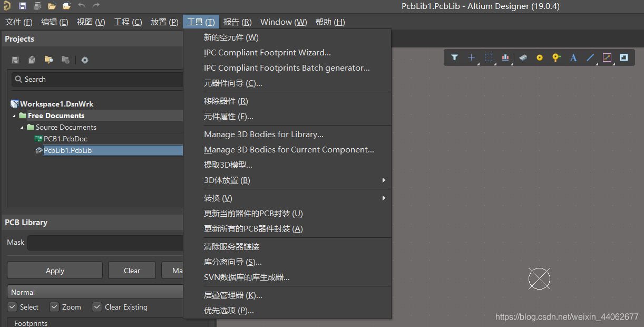
Task: Click the Altium logo icon
Action: [6, 6]
